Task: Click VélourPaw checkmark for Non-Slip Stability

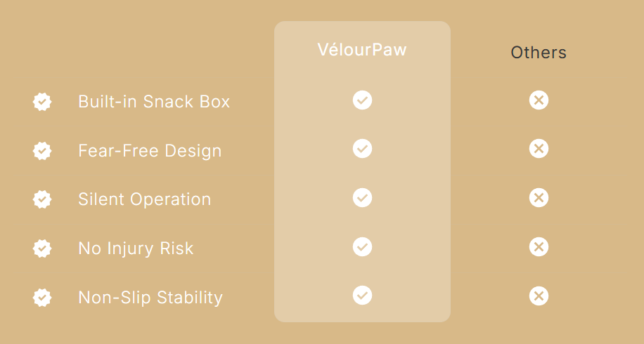Action: (x=362, y=296)
